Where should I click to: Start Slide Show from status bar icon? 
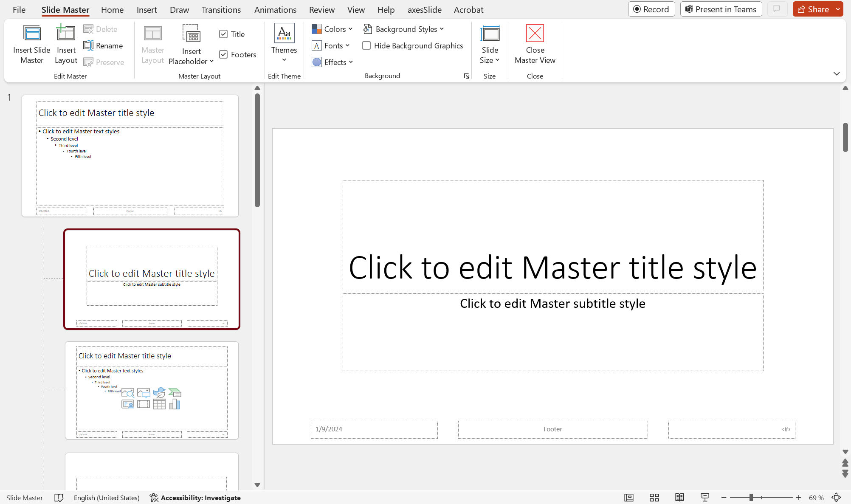click(705, 497)
